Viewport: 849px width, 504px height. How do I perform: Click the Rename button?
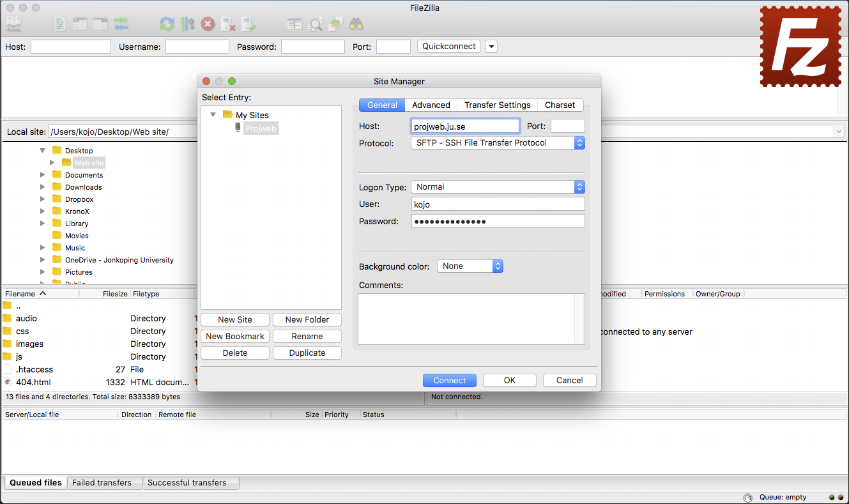(x=307, y=337)
